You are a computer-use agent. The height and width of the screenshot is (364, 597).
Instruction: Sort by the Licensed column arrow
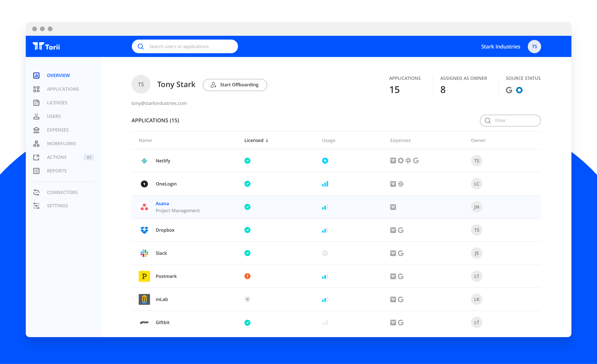coord(267,140)
